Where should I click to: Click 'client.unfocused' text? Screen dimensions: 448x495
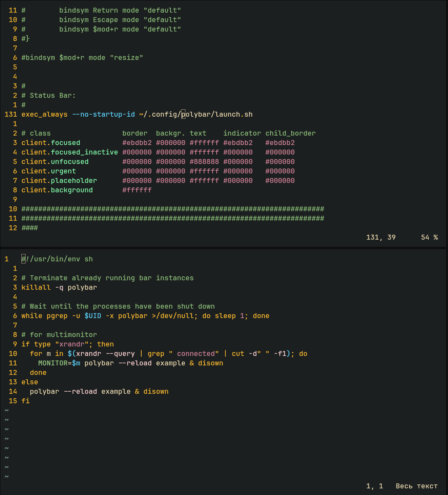(55, 162)
